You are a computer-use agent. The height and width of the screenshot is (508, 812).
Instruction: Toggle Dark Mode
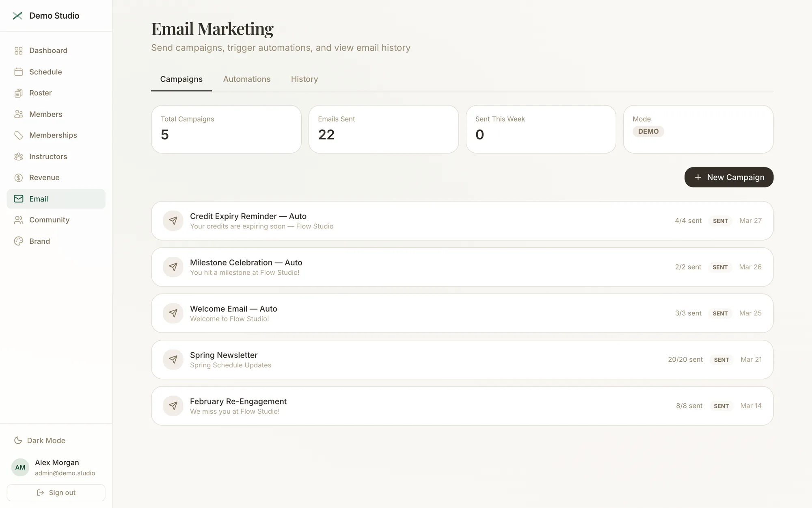click(40, 441)
